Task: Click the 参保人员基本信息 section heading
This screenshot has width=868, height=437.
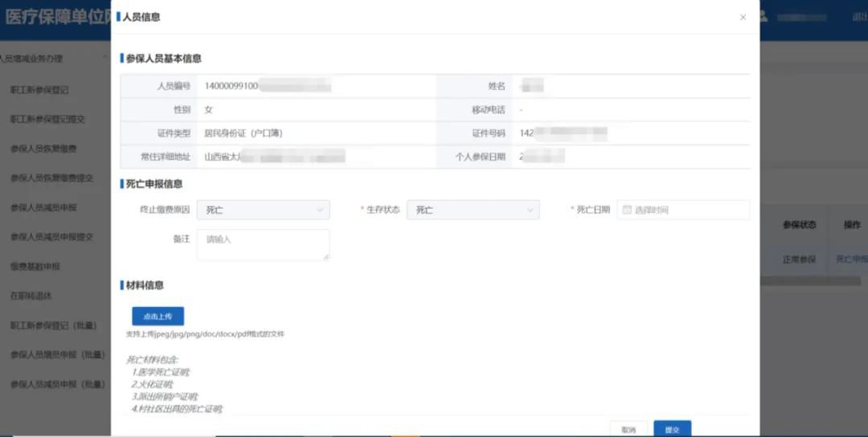Action: [163, 58]
